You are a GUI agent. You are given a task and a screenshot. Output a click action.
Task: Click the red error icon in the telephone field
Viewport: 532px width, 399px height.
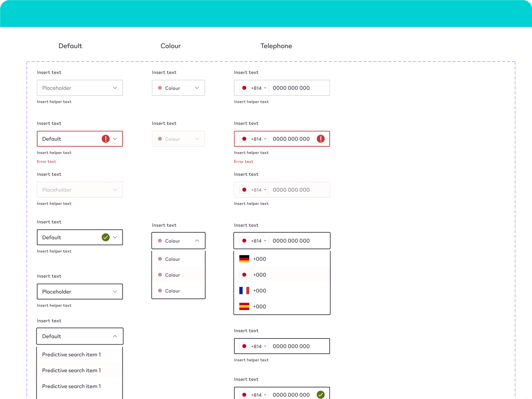tap(321, 139)
